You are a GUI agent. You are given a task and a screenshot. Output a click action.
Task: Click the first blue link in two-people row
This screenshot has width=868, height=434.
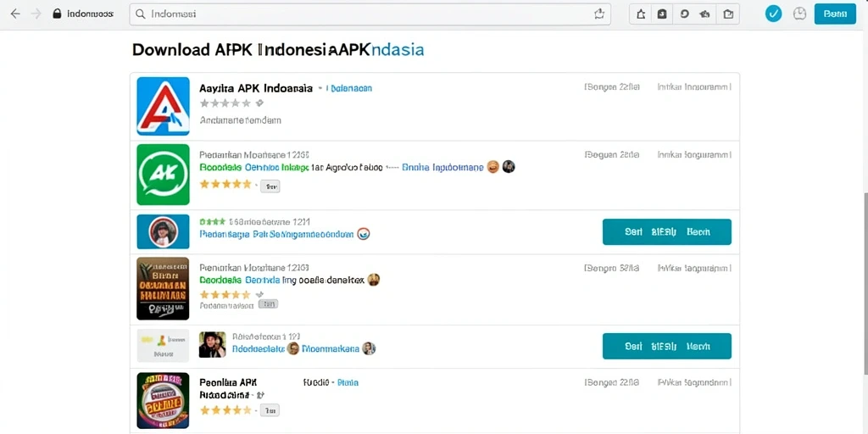(258, 348)
